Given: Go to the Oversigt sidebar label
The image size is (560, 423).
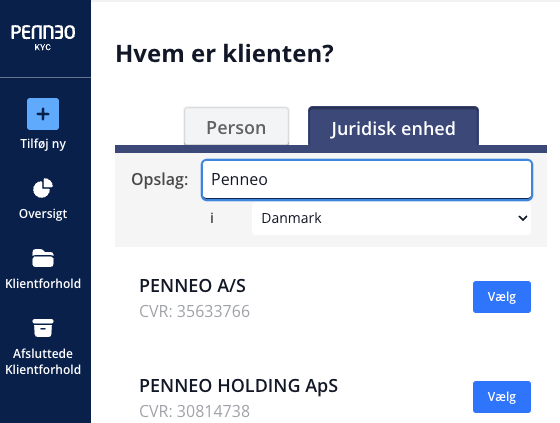Looking at the screenshot, I should coord(43,214).
